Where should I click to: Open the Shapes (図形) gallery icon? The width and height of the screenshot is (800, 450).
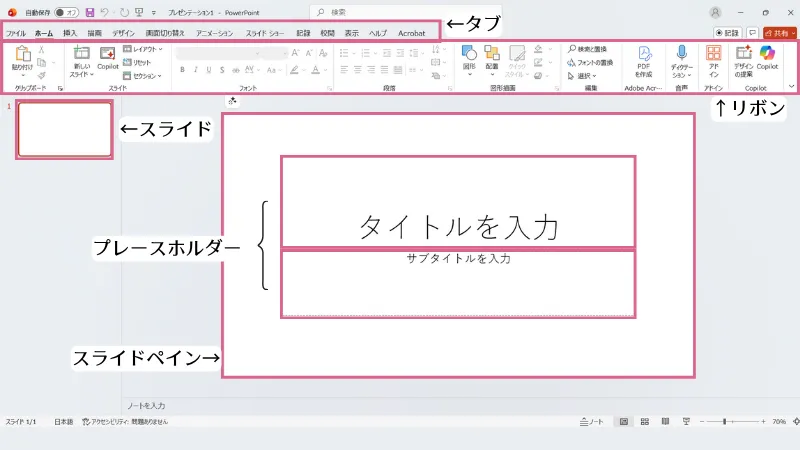(469, 54)
